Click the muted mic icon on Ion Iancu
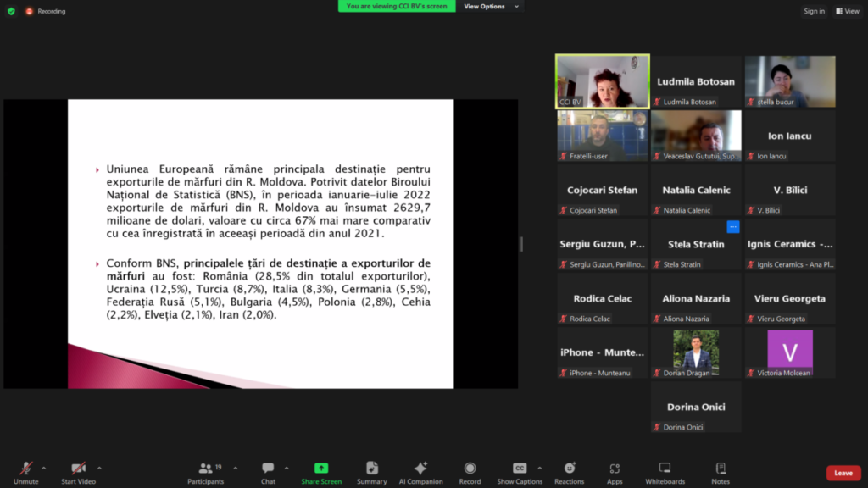 [x=751, y=156]
